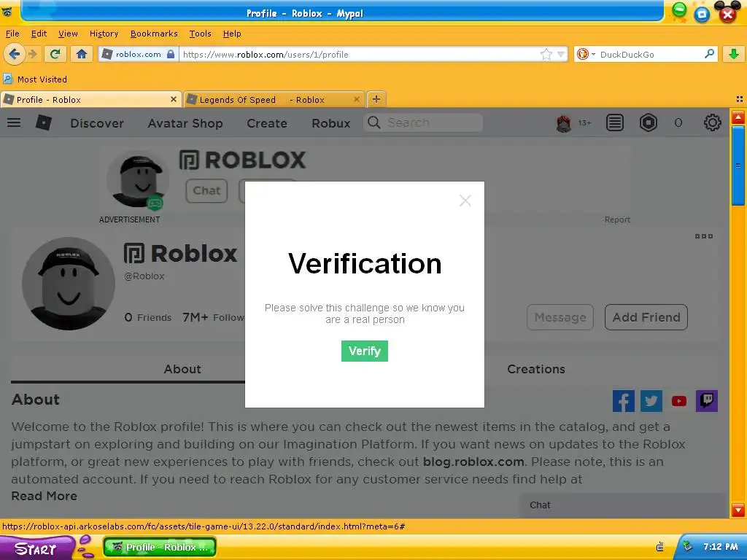Close the Legends Of Speed tab

tap(356, 99)
